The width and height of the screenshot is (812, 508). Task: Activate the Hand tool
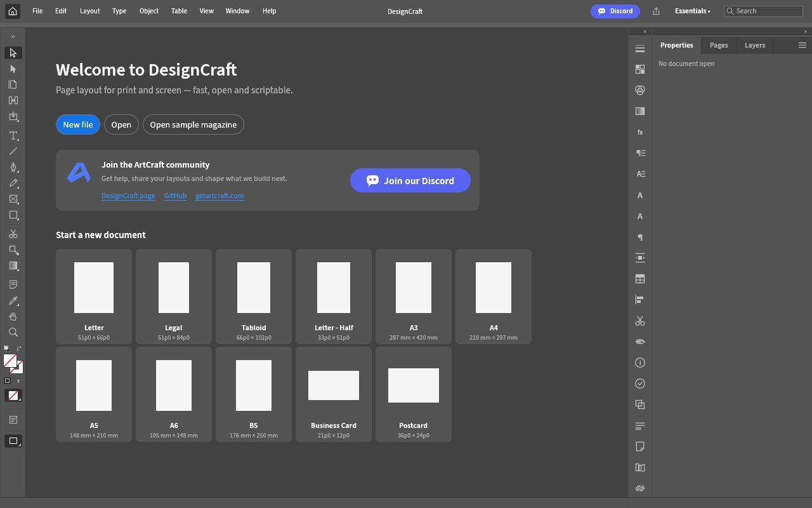coord(13,317)
